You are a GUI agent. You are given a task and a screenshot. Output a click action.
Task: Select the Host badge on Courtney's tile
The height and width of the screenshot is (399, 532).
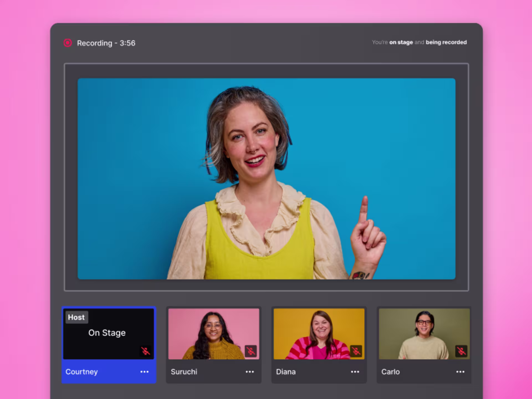(x=76, y=317)
